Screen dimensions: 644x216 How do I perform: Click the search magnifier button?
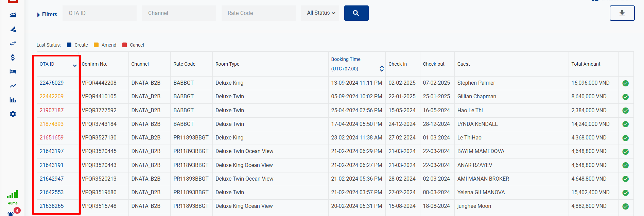pyautogui.click(x=356, y=13)
